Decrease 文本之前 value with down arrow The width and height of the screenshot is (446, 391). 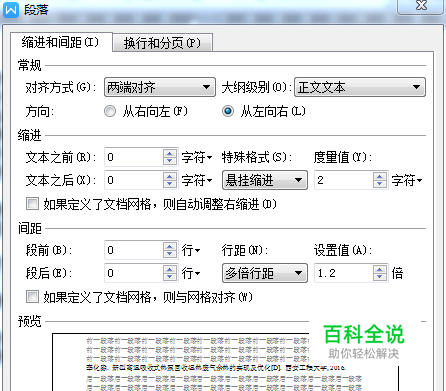coord(170,161)
